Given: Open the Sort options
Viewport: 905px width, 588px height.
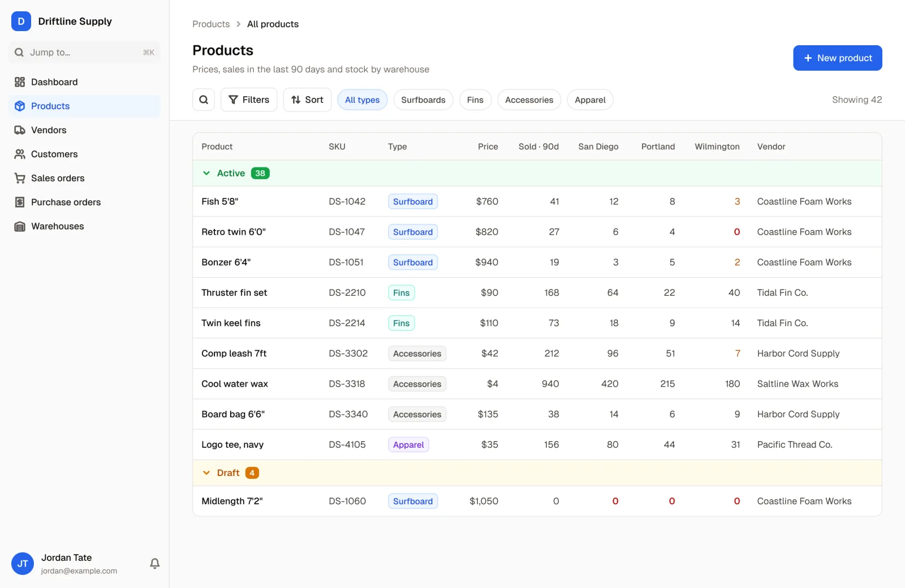Looking at the screenshot, I should pos(307,100).
